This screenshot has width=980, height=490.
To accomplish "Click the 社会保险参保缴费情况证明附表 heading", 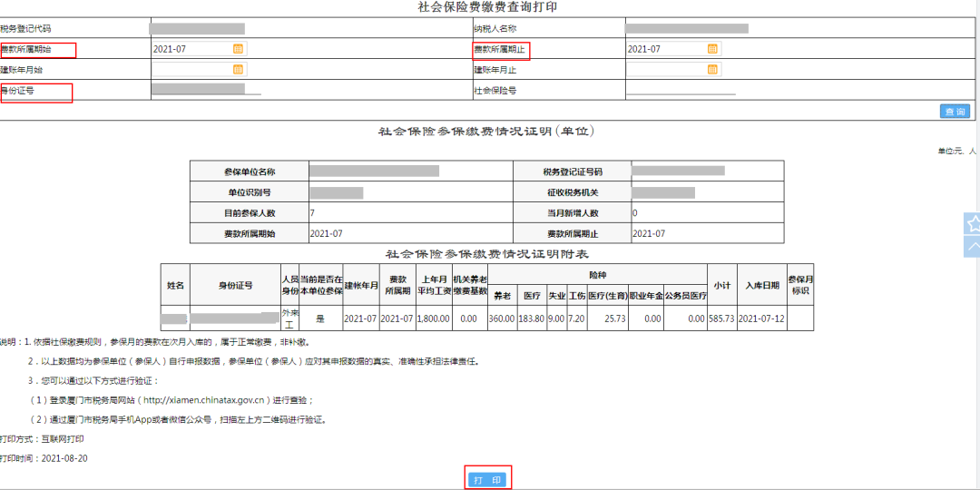I will [x=487, y=254].
